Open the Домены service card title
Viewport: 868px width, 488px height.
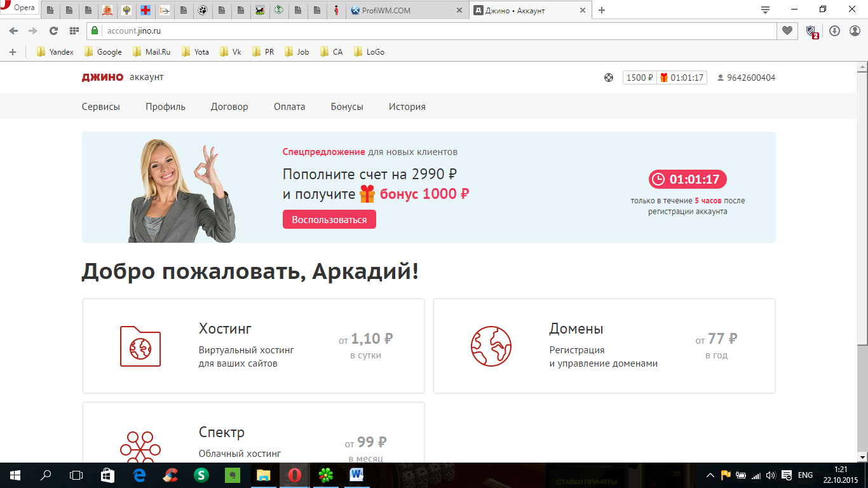coord(576,329)
